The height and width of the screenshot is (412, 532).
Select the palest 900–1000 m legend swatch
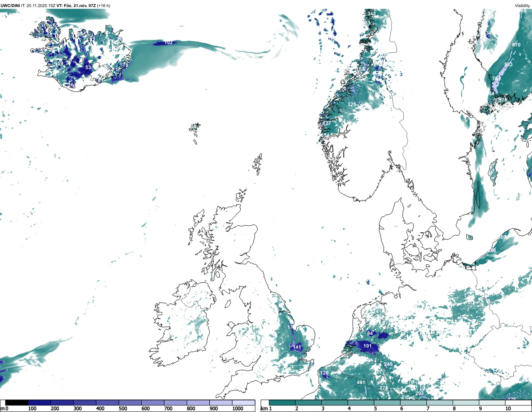(x=220, y=402)
